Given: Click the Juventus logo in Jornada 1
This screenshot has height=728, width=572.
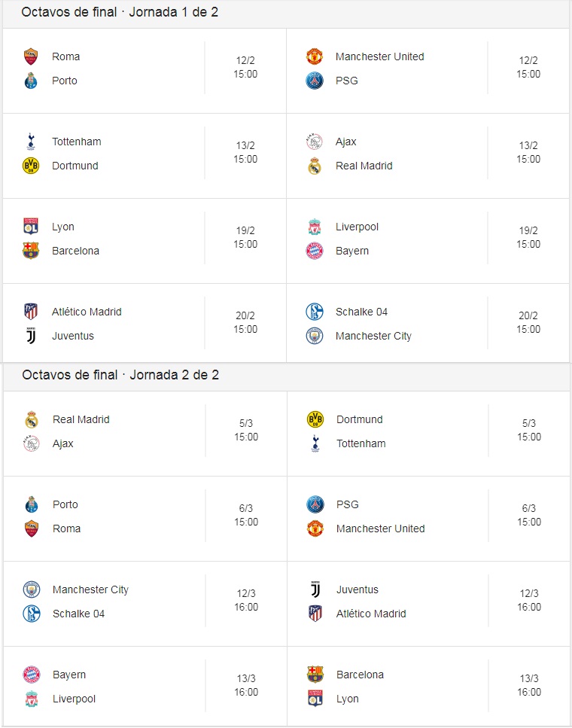Looking at the screenshot, I should pos(31,336).
